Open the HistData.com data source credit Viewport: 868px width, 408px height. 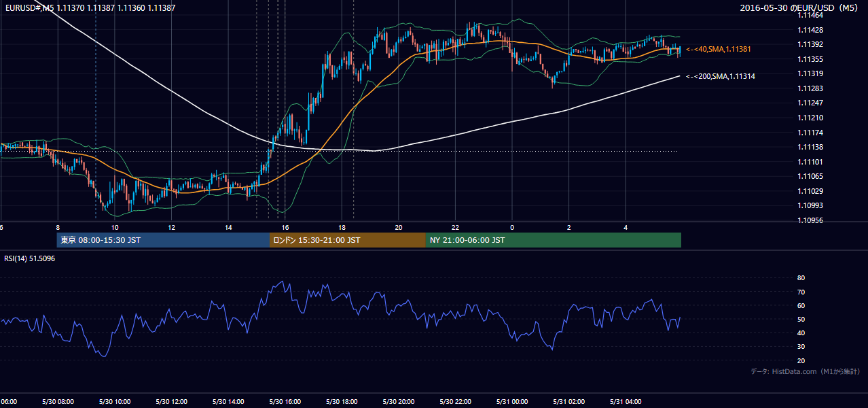pyautogui.click(x=805, y=371)
